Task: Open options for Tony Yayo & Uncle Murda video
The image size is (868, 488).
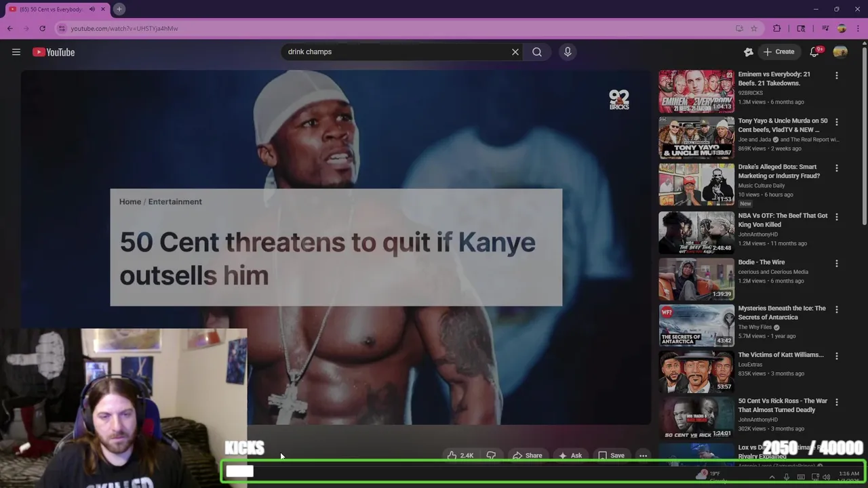Action: click(837, 122)
